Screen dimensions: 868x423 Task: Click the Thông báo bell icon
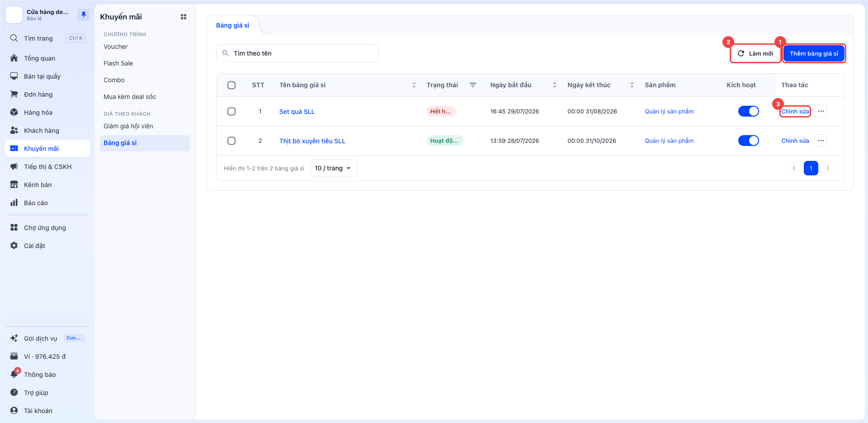(x=14, y=375)
